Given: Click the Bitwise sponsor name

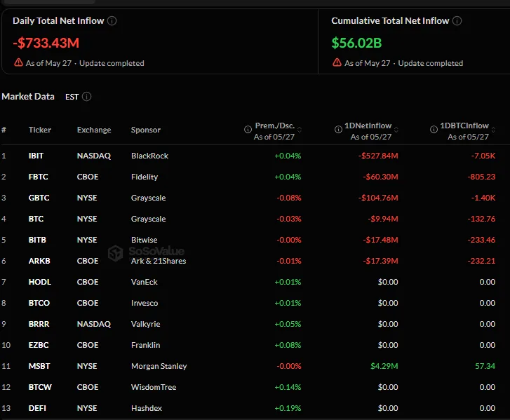Looking at the screenshot, I should pyautogui.click(x=144, y=240).
